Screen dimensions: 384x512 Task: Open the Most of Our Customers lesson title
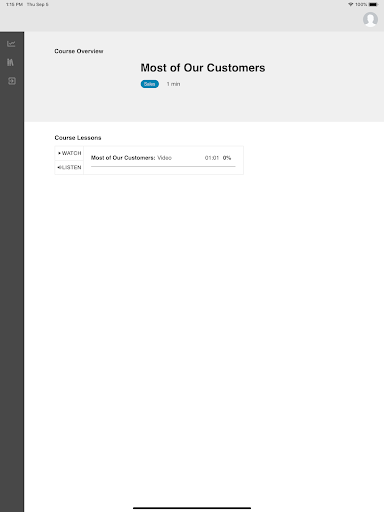123,158
